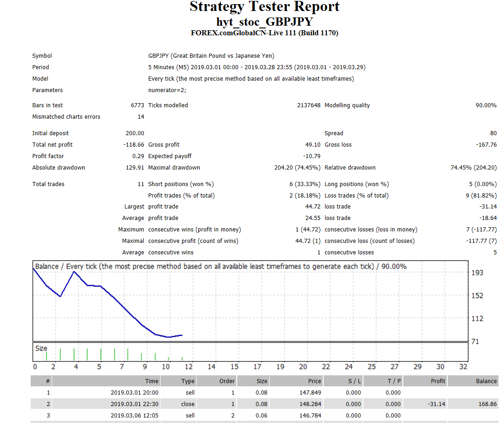Click the Absolute drawdown value '129.91'

pyautogui.click(x=135, y=168)
